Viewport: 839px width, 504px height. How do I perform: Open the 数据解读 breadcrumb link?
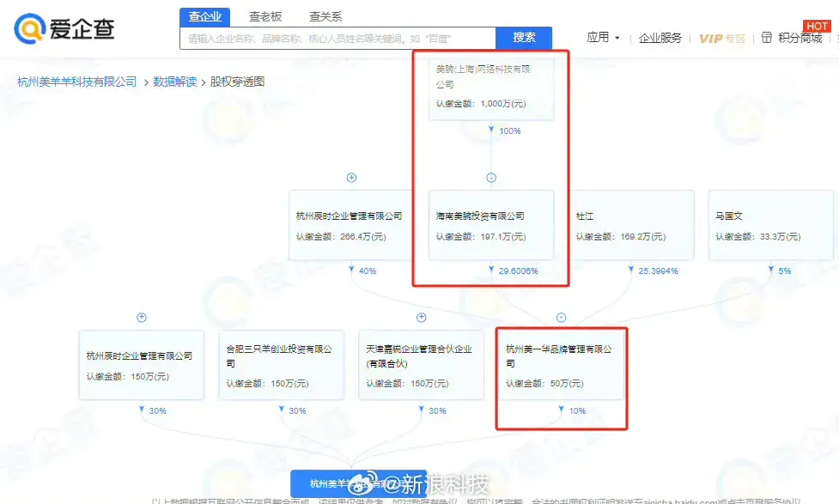click(175, 82)
